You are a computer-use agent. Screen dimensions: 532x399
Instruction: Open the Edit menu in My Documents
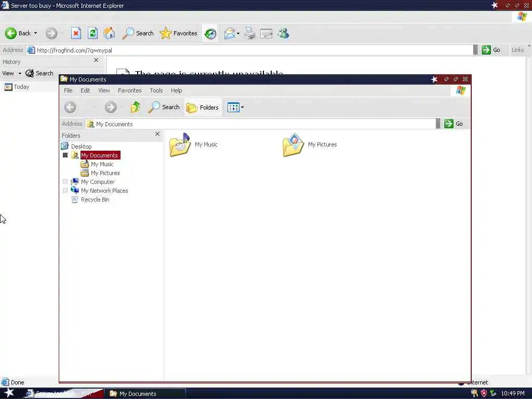(x=85, y=90)
